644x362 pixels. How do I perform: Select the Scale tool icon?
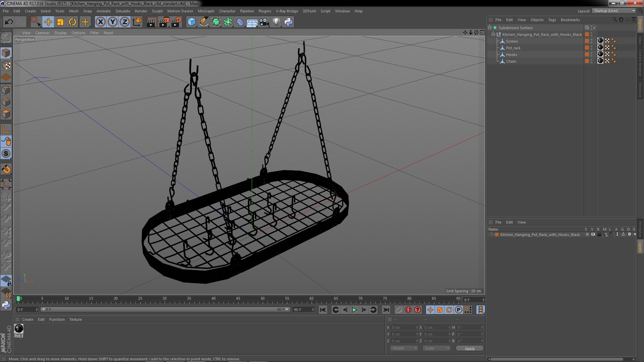point(60,22)
